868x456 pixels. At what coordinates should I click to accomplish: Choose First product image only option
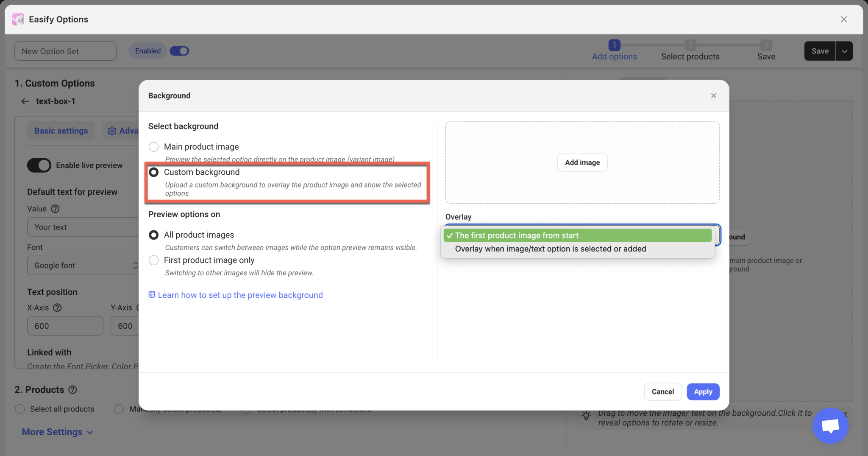154,260
